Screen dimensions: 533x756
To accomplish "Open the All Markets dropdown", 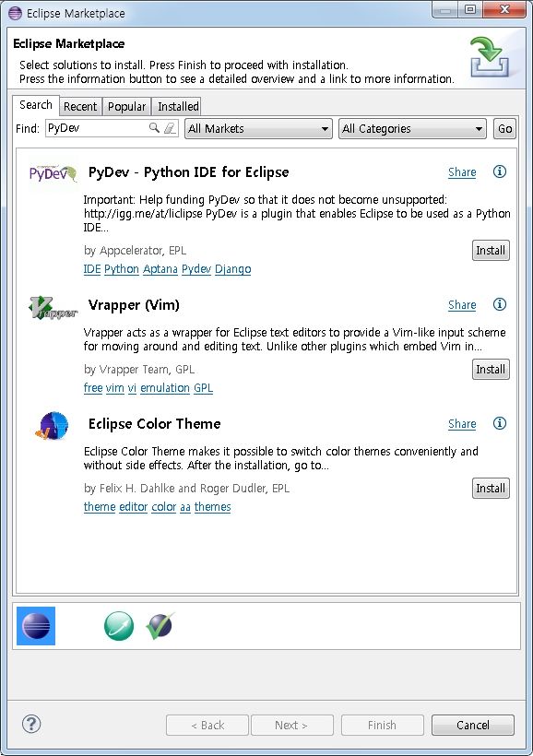I will pos(258,129).
